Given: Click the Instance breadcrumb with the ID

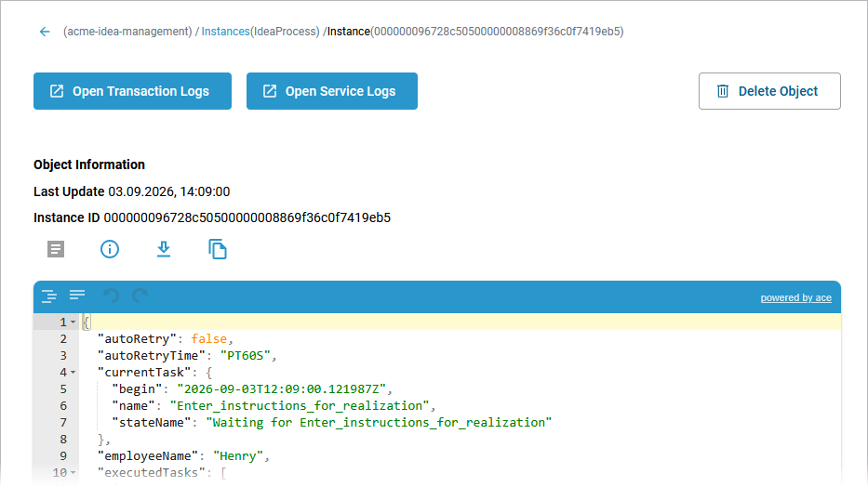Looking at the screenshot, I should click(475, 32).
